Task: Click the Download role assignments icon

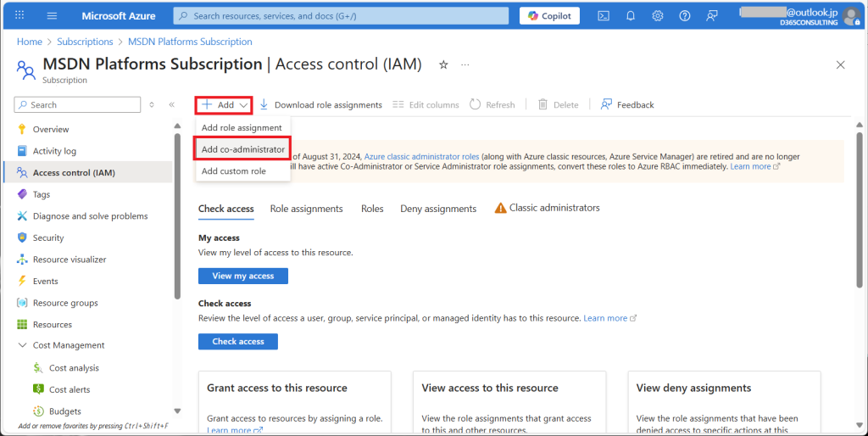Action: 264,104
